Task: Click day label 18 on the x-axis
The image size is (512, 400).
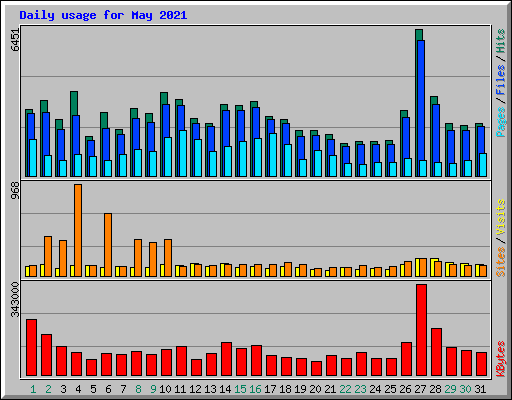Action: tap(285, 389)
